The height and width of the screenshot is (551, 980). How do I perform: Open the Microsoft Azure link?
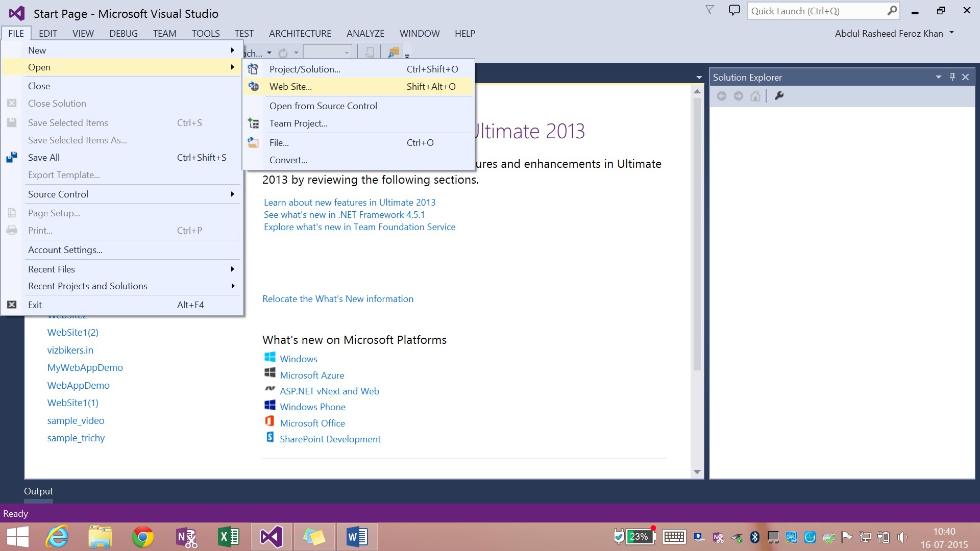coord(312,375)
